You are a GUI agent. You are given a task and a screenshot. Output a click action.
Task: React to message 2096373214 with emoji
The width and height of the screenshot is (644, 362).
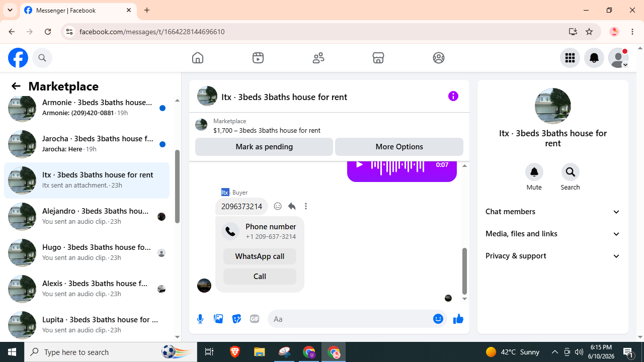tap(278, 206)
